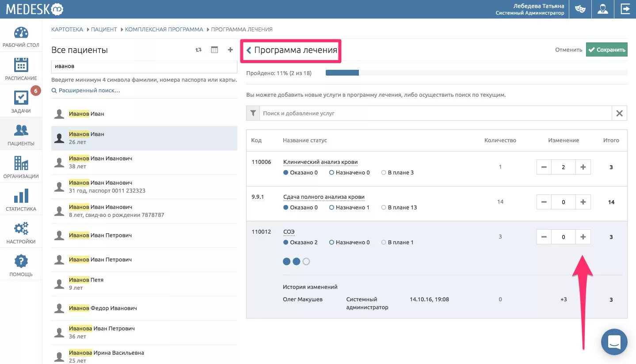Viewport: 636px width, 364px height.
Task: Click Отменить to discard changes
Action: pos(568,49)
